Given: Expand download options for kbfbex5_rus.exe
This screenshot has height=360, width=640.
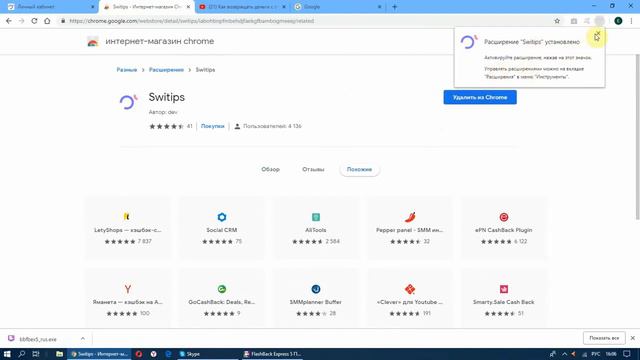Looking at the screenshot, I should pos(83,338).
